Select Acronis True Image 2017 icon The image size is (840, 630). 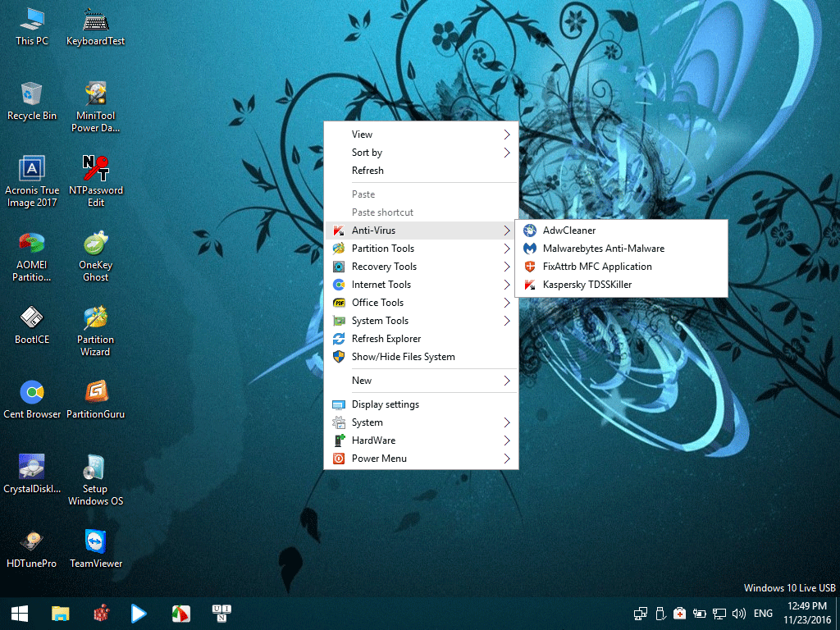[x=32, y=181]
